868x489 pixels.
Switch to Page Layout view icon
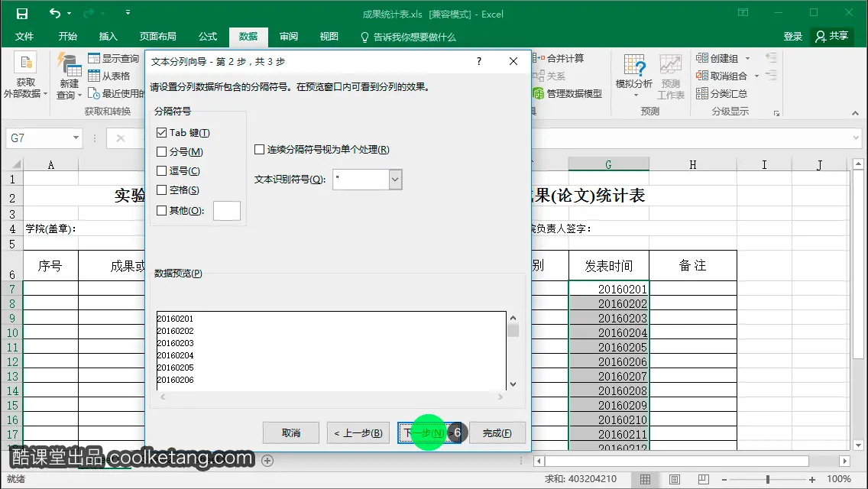point(674,479)
